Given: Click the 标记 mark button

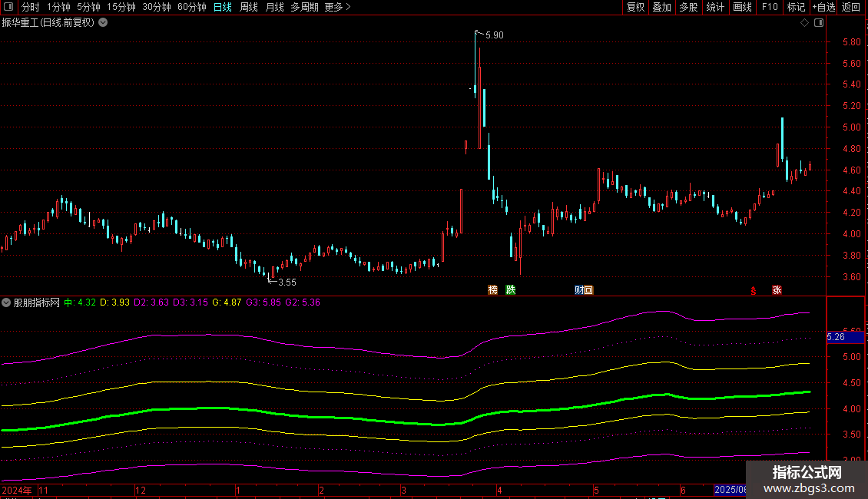Looking at the screenshot, I should (796, 7).
